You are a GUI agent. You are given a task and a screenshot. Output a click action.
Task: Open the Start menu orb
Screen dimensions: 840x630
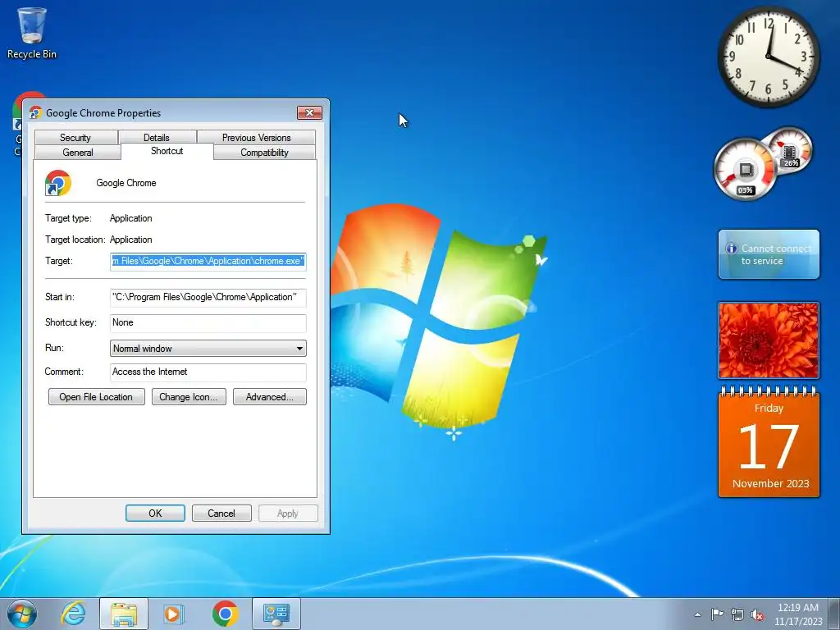point(22,614)
